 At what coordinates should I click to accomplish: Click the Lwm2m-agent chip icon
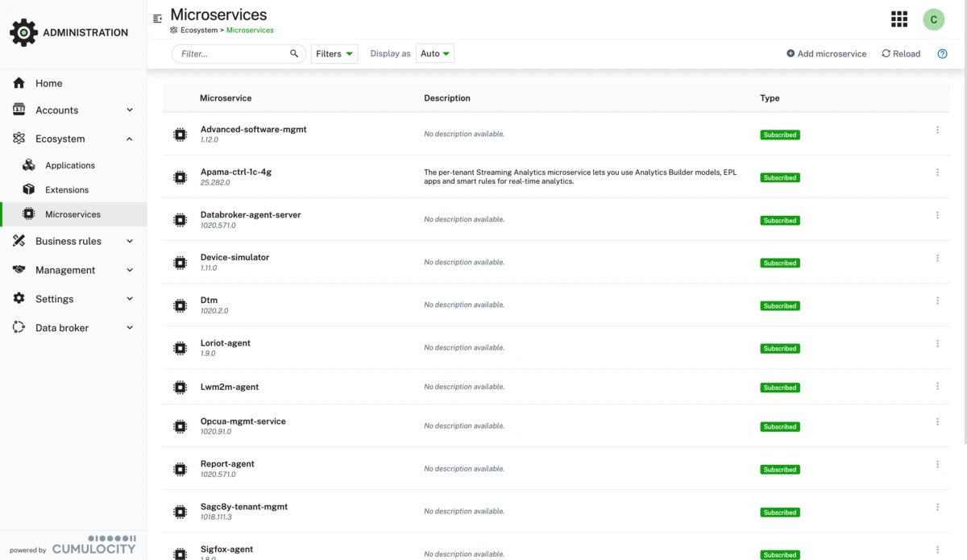point(181,388)
